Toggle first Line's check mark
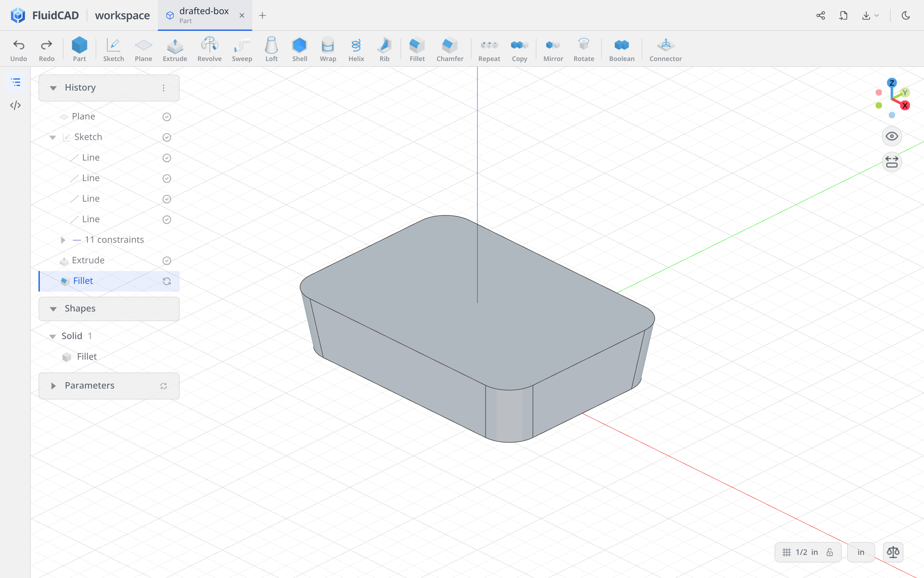The width and height of the screenshot is (924, 578). tap(167, 158)
